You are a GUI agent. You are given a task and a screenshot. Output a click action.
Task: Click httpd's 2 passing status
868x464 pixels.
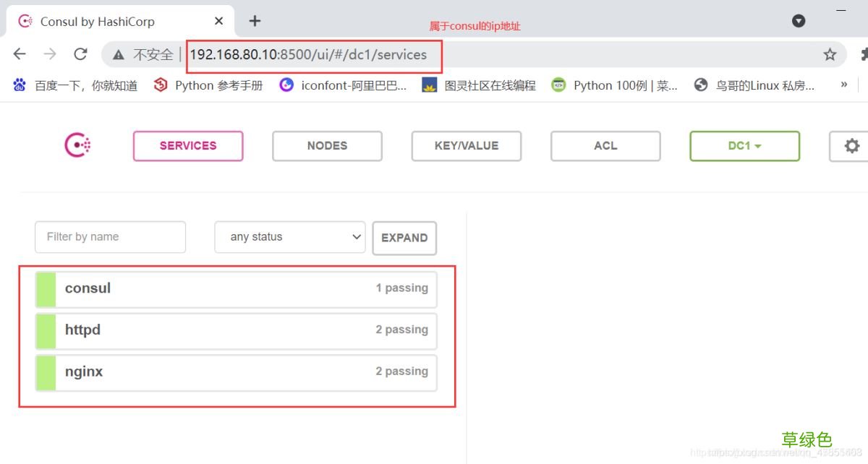(402, 330)
